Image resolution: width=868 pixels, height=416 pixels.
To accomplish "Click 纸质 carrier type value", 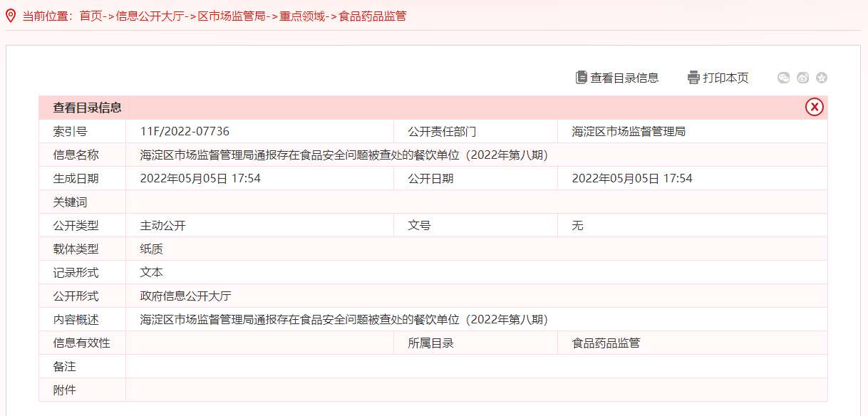I will tap(151, 249).
